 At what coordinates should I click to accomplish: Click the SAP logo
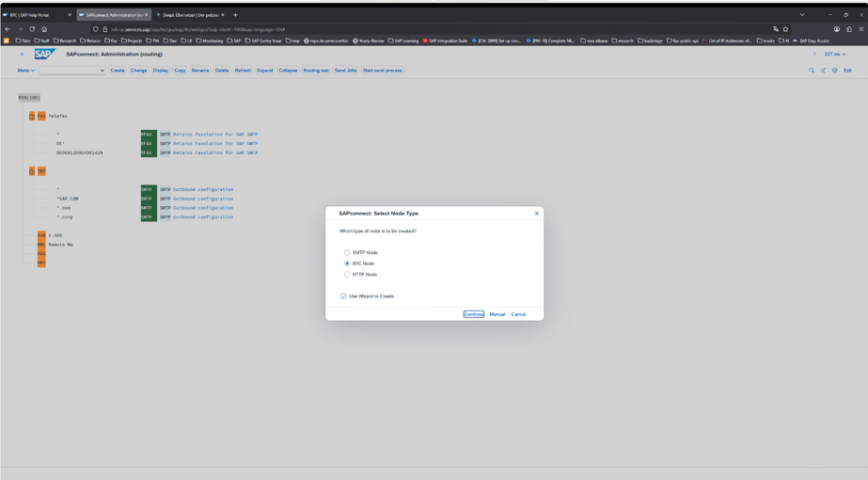coord(44,54)
